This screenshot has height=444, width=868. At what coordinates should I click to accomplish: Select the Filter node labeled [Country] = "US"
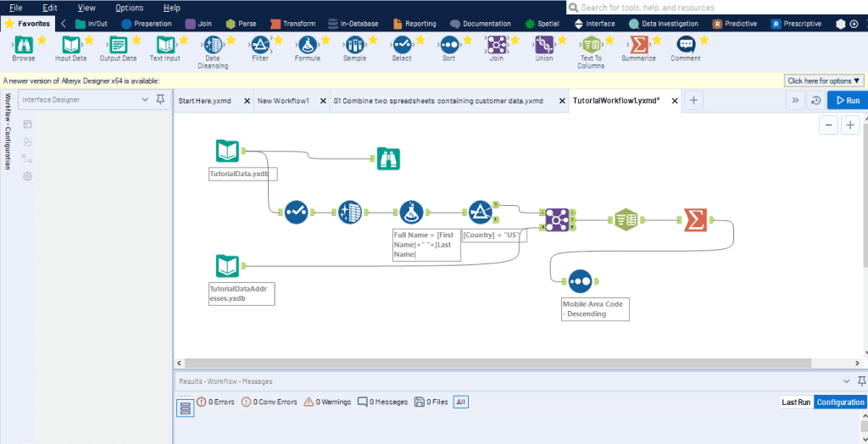coord(481,213)
